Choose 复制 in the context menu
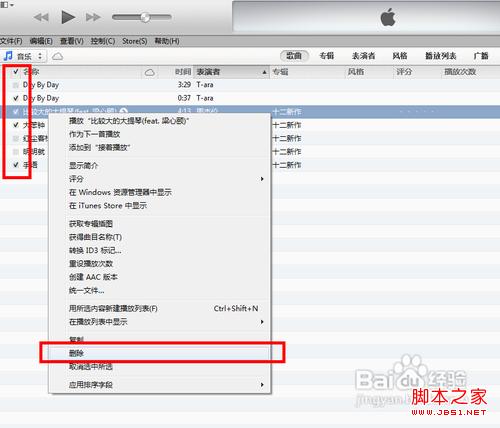 pos(159,340)
